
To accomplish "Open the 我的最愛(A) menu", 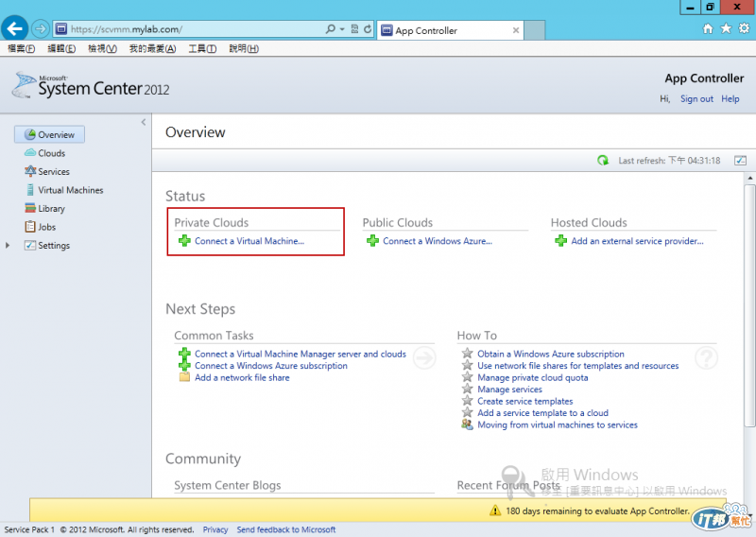I will [152, 49].
